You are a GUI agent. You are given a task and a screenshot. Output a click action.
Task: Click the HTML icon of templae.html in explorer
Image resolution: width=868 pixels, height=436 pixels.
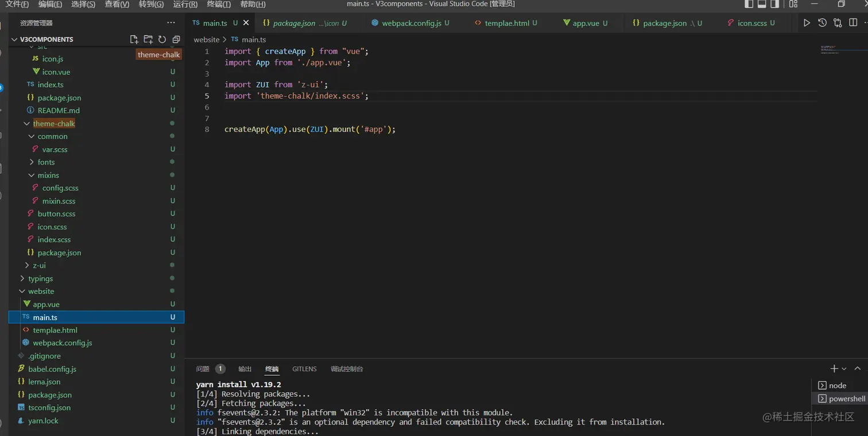(26, 330)
